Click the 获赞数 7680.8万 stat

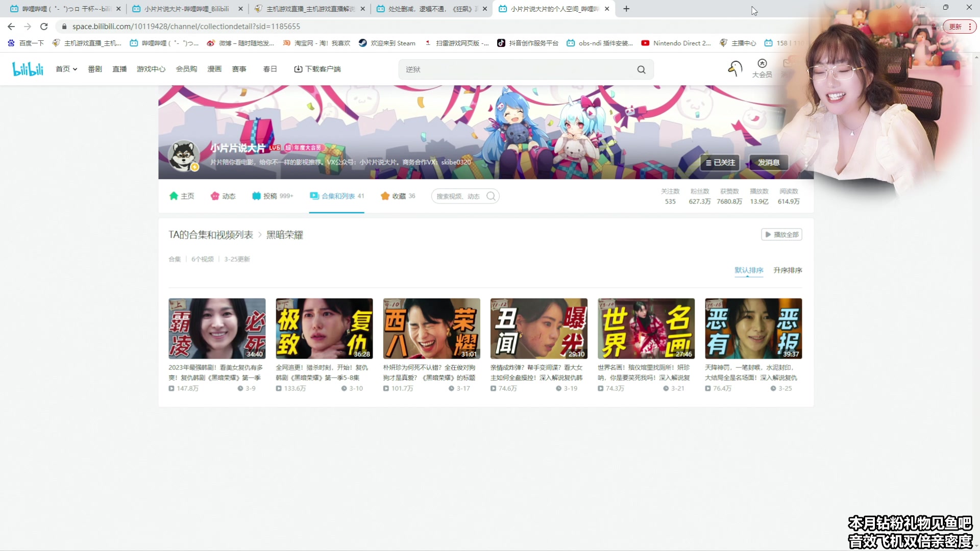(729, 196)
